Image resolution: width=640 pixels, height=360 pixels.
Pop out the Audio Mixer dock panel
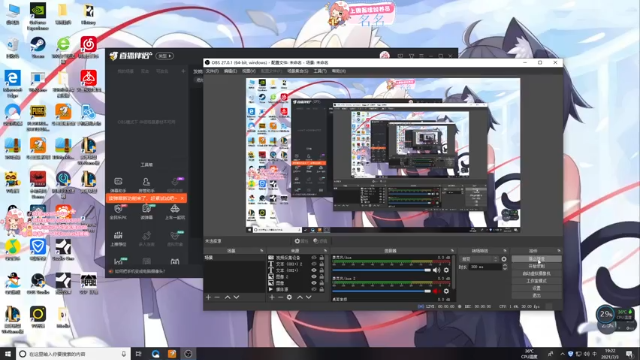(x=452, y=251)
